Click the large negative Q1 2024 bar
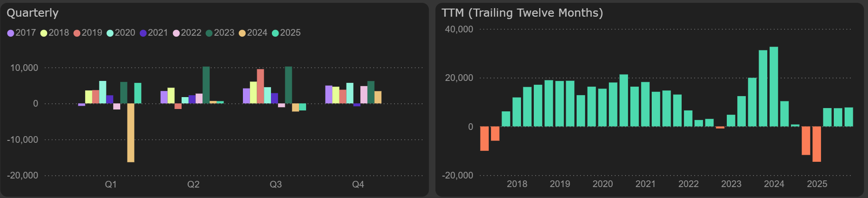This screenshot has height=198, width=868. (131, 133)
